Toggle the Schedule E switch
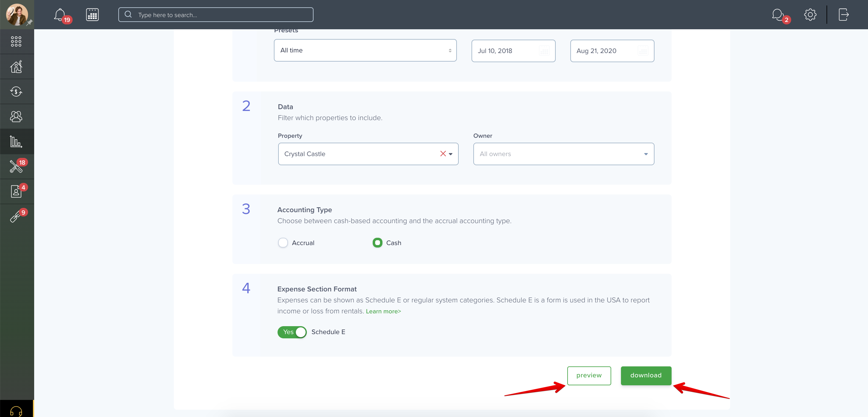This screenshot has height=417, width=868. [292, 332]
